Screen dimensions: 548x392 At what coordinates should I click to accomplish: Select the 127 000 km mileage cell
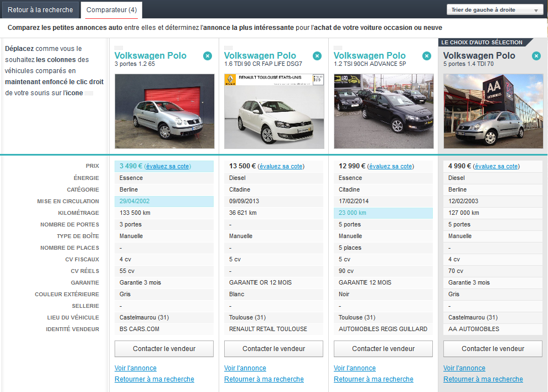pos(493,213)
